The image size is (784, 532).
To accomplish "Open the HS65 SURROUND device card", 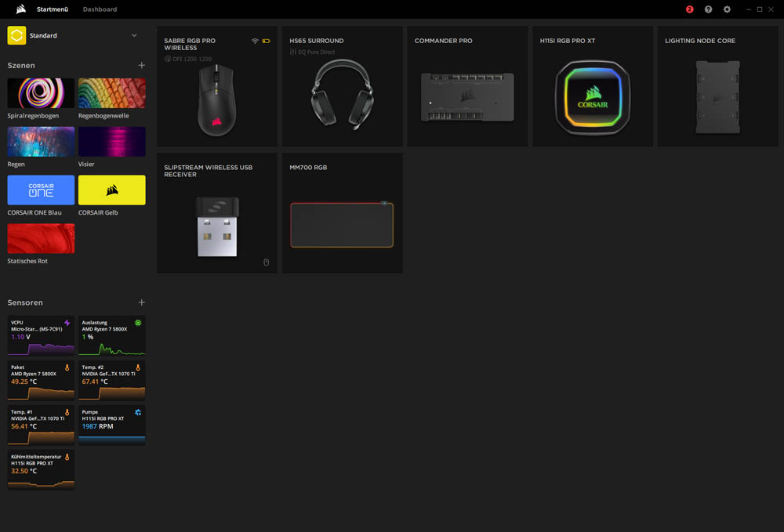I will [343, 86].
